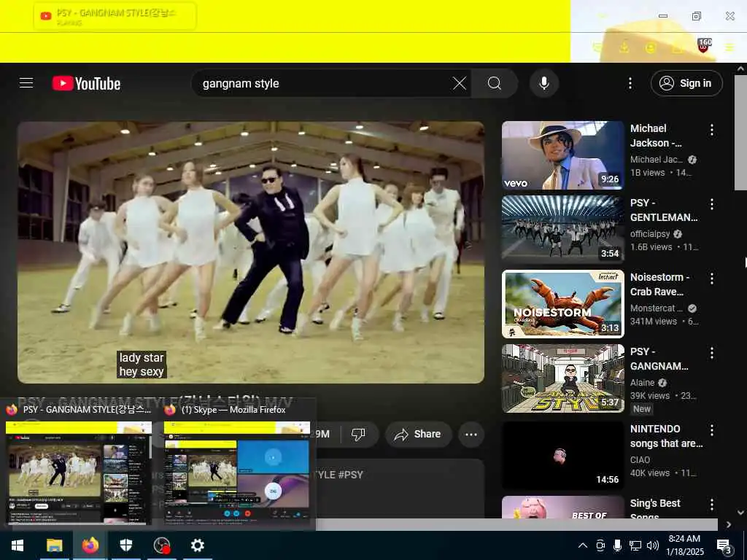747x560 pixels.
Task: Share the Gangnam Style video
Action: point(418,435)
